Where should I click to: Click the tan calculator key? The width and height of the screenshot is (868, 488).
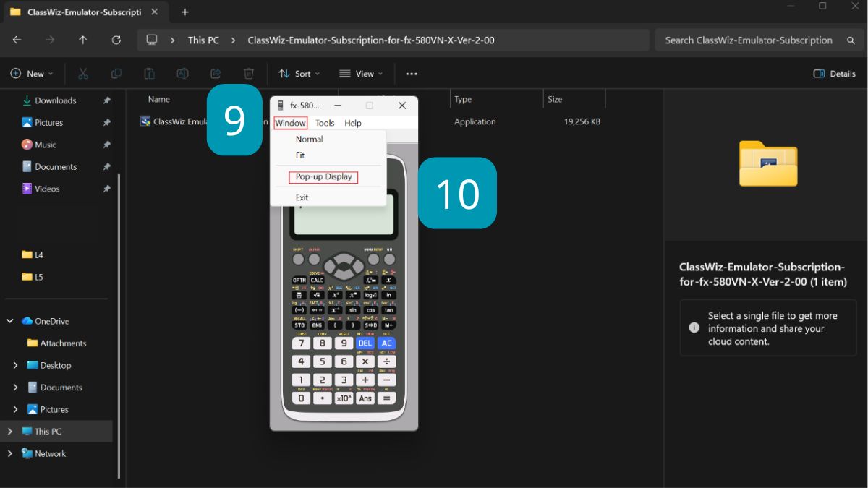[388, 310]
